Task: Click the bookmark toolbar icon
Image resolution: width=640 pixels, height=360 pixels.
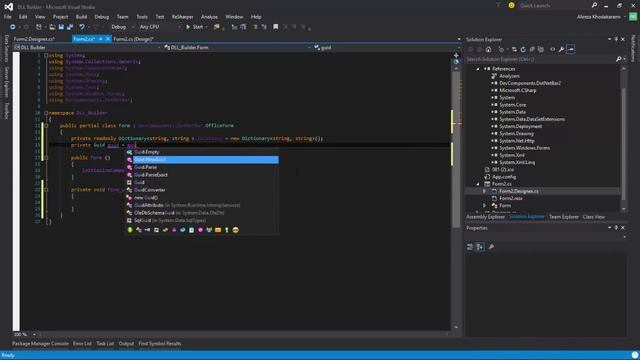Action: click(276, 27)
